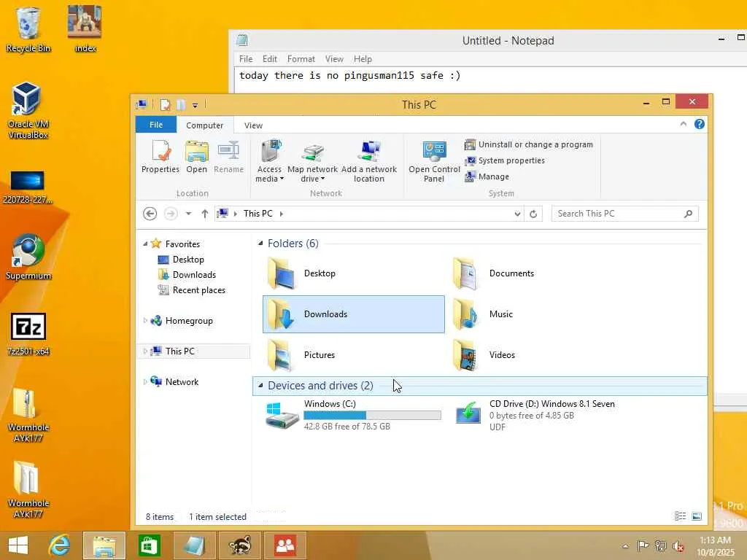Select Desktop under Favorites
The height and width of the screenshot is (560, 747).
click(188, 260)
